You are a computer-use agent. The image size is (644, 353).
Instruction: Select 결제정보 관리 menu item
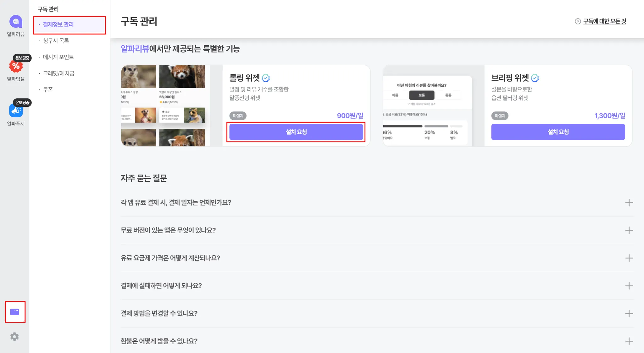(58, 25)
